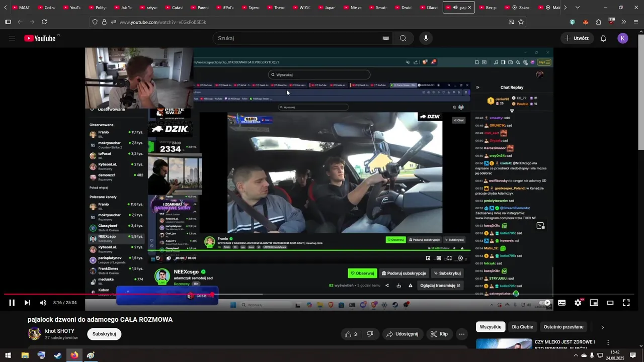
Task: Enter fullscreen mode
Action: pos(626,303)
